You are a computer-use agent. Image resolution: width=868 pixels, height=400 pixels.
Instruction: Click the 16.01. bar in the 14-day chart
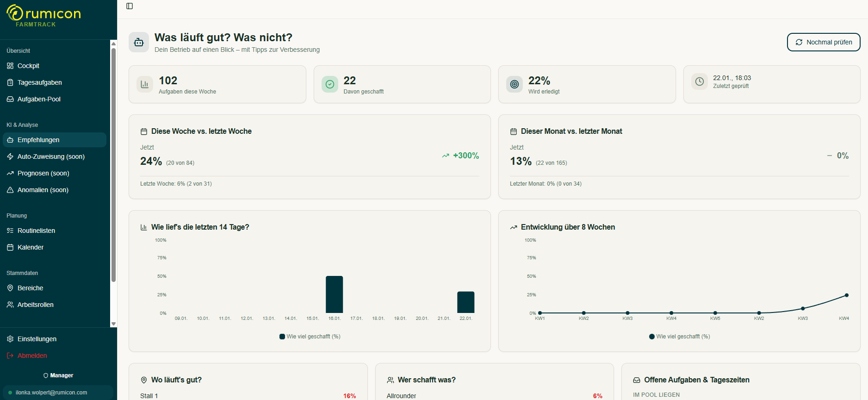pyautogui.click(x=334, y=294)
